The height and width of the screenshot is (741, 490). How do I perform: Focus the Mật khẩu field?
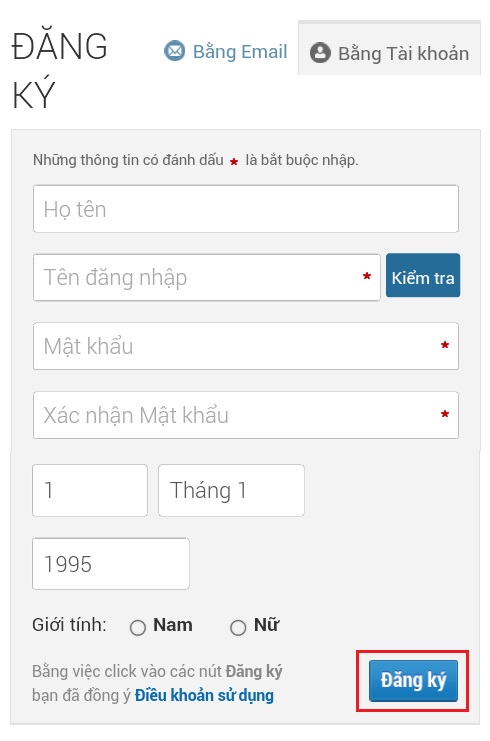[x=246, y=346]
